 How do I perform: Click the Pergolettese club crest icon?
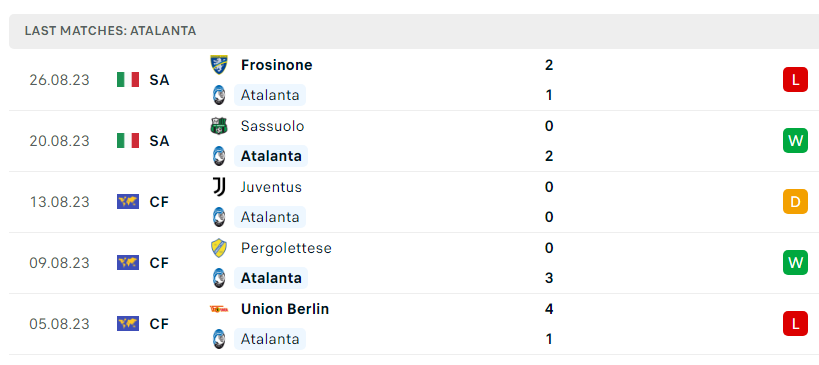(219, 248)
